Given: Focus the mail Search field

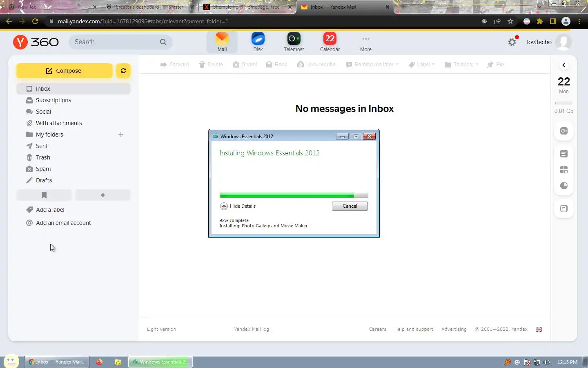Looking at the screenshot, I should [x=120, y=42].
